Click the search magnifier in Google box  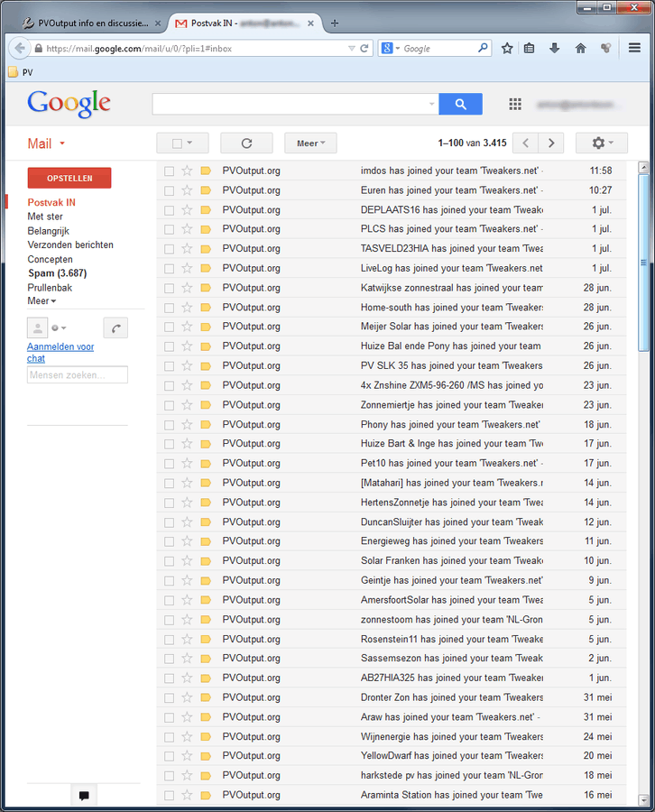click(x=483, y=48)
